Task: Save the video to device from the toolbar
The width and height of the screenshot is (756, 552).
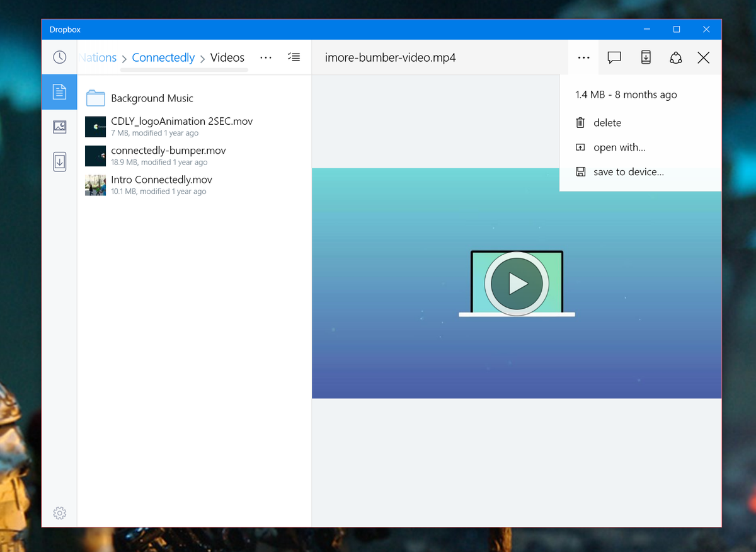Action: (645, 57)
